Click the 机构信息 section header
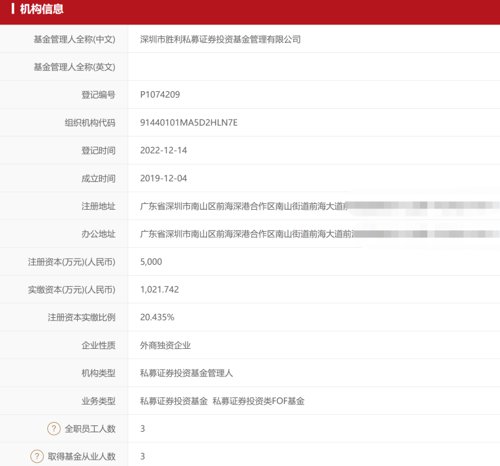 point(41,9)
